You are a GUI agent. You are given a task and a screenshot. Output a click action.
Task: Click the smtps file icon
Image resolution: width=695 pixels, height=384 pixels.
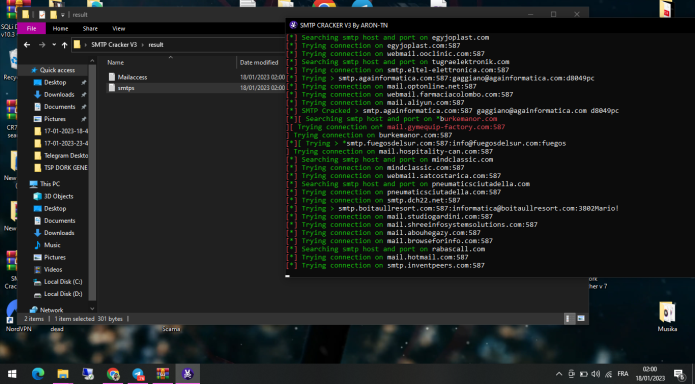(112, 88)
